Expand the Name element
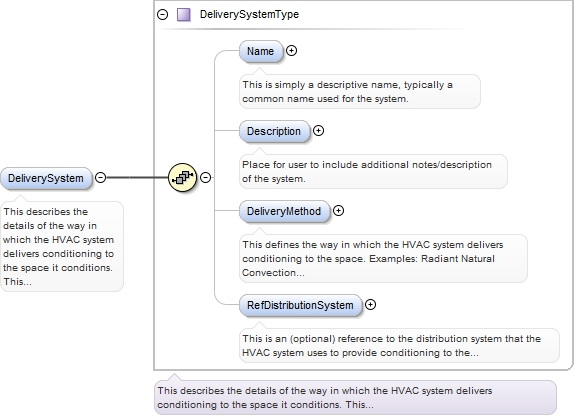Viewport: 575px width, 418px height. tap(291, 51)
